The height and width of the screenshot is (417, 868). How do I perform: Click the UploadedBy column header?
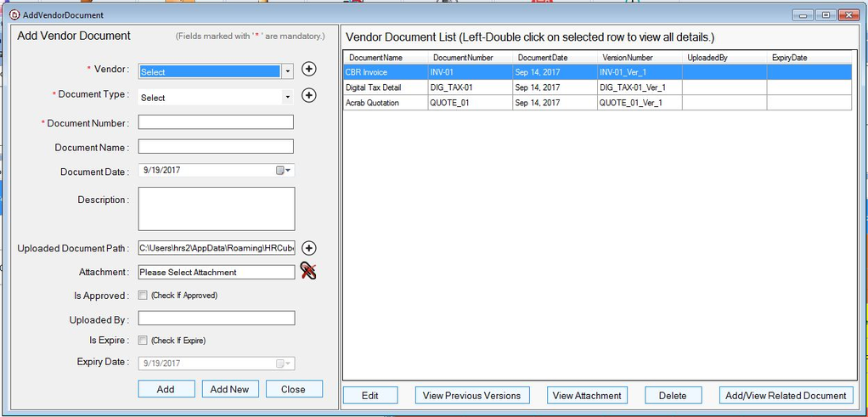[x=724, y=58]
